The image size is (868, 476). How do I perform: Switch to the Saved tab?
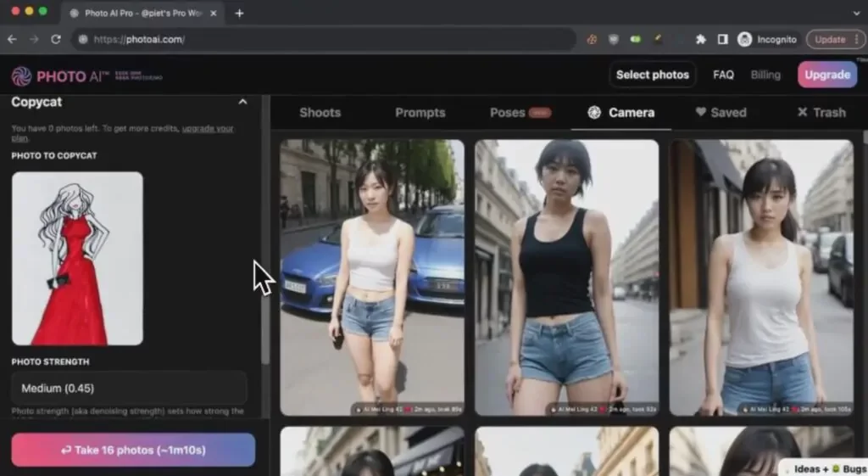[x=721, y=112]
